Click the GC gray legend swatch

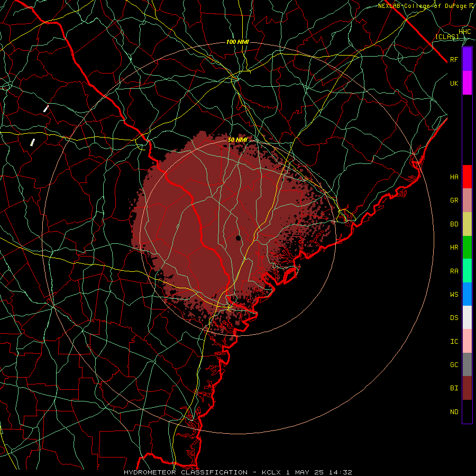(467, 364)
